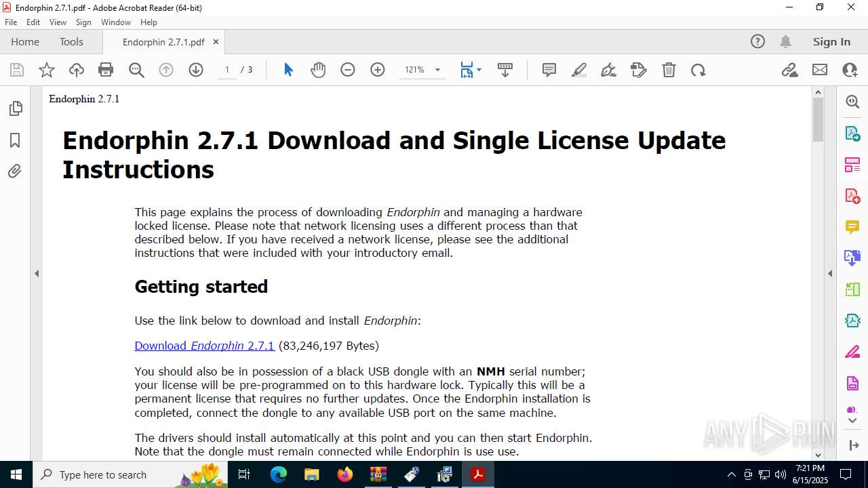The image size is (868, 488).
Task: Open the Sign document pen tool
Action: [x=609, y=70]
